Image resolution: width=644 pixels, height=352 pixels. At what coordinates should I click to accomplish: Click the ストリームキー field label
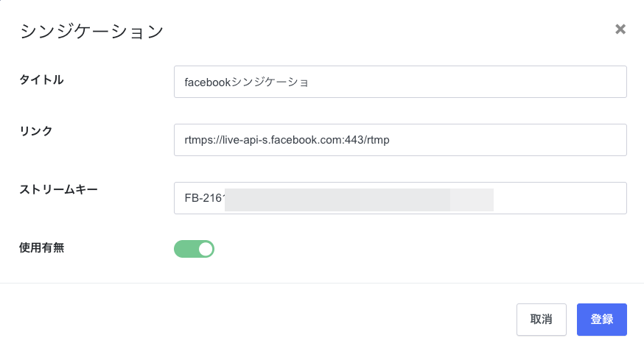point(58,189)
